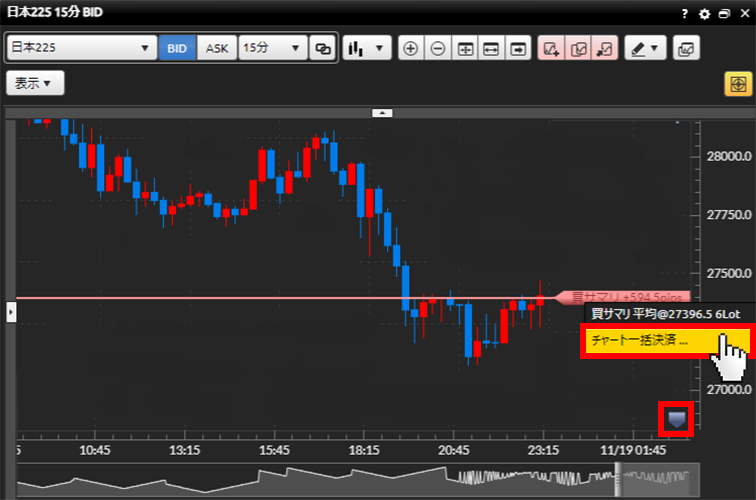Click the 27500.0 price axis label
The image size is (756, 500).
pyautogui.click(x=729, y=273)
